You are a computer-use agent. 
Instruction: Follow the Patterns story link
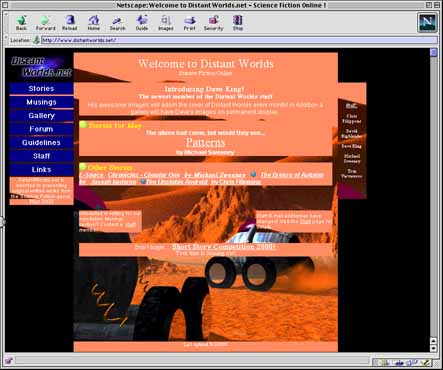(x=205, y=142)
